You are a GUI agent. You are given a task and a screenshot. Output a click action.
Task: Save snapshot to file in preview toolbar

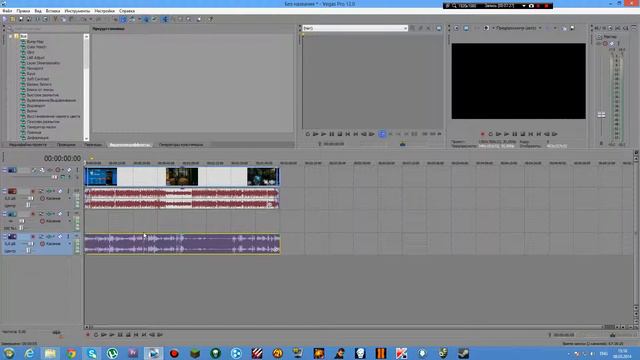573,28
